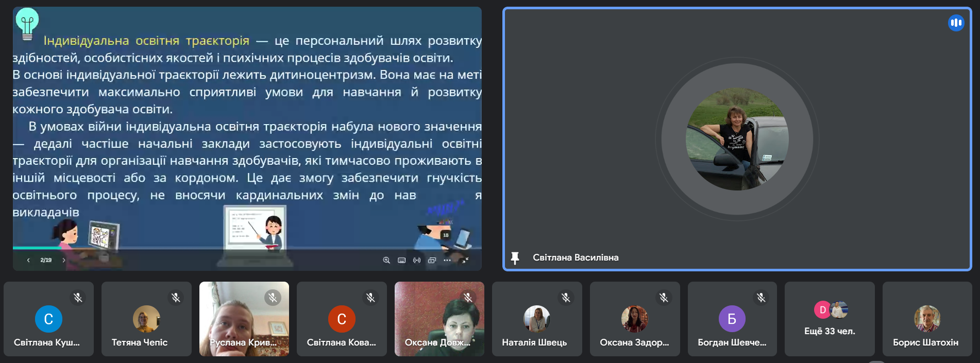The height and width of the screenshot is (363, 980).
Task: Click Руслана Крив... video thumbnail
Action: pyautogui.click(x=244, y=319)
